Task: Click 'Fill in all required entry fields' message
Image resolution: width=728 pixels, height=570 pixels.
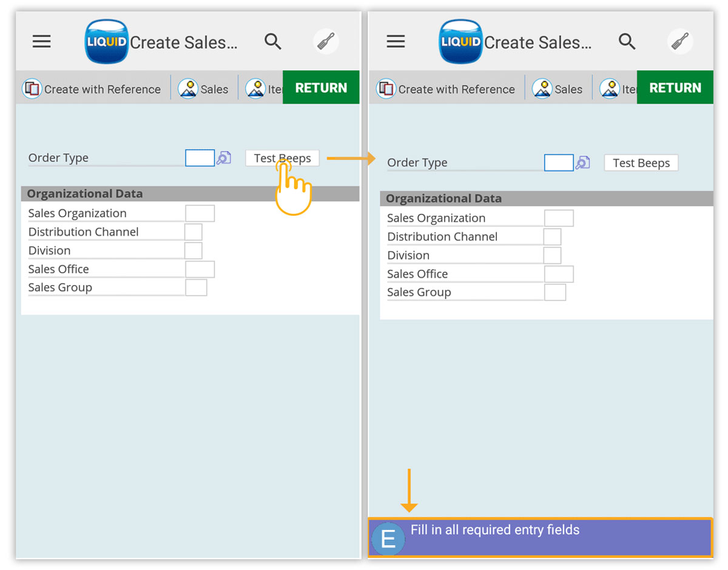Action: pos(495,530)
